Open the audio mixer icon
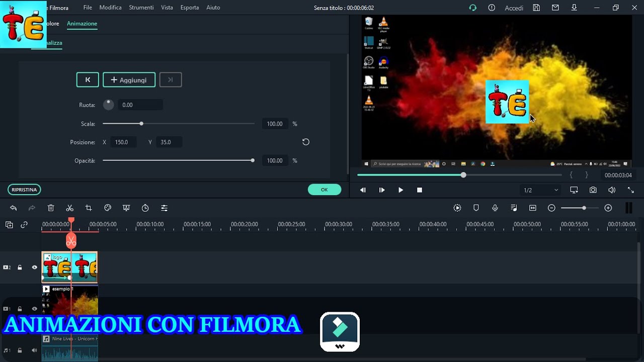644x362 pixels. click(x=514, y=208)
